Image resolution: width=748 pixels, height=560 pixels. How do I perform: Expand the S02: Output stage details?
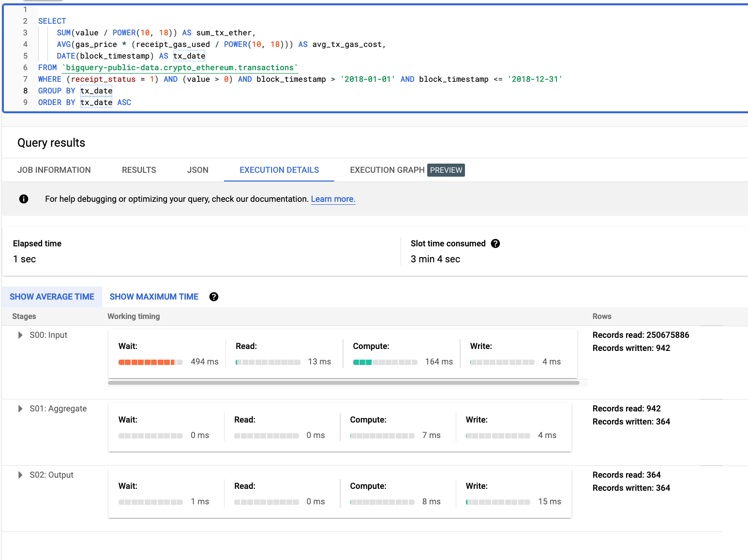tap(20, 475)
